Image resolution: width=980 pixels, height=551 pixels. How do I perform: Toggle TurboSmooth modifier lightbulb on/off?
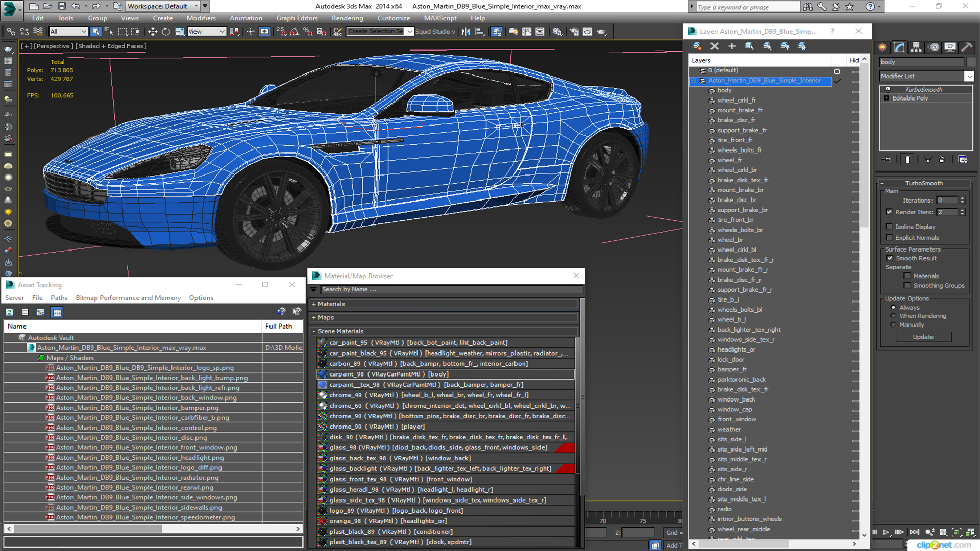(888, 90)
